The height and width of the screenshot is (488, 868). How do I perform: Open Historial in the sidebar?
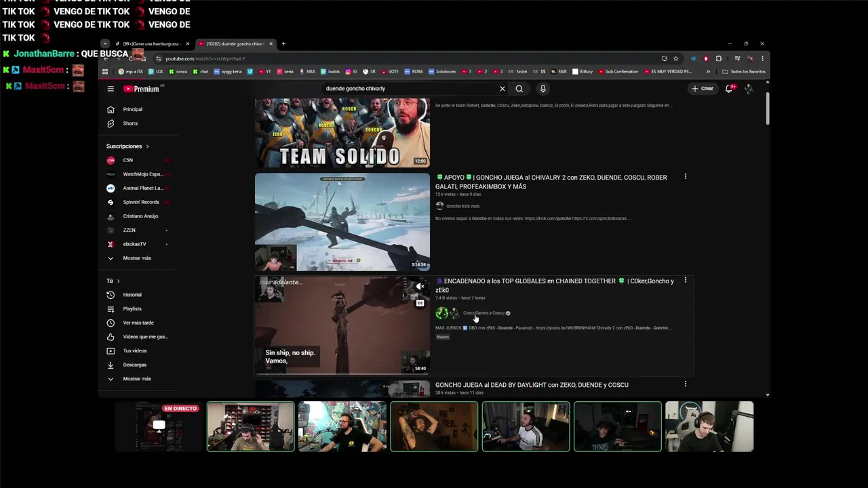tap(132, 295)
